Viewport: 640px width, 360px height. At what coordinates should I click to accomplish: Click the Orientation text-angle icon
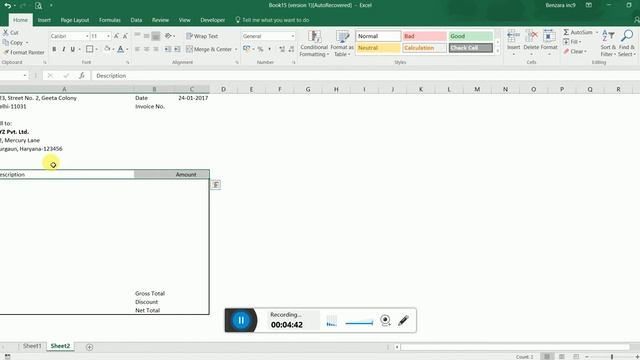coord(169,36)
